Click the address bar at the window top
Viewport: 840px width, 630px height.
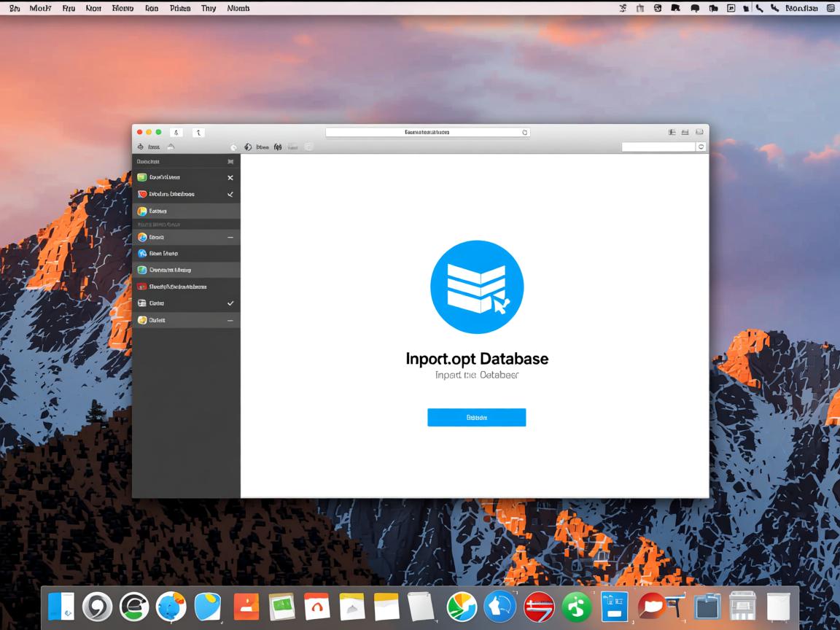(x=427, y=133)
